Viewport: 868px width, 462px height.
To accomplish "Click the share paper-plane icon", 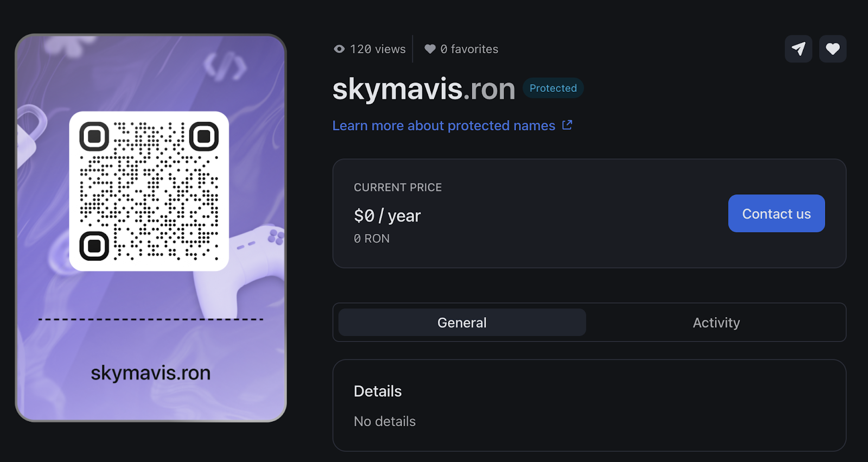I will coord(798,49).
